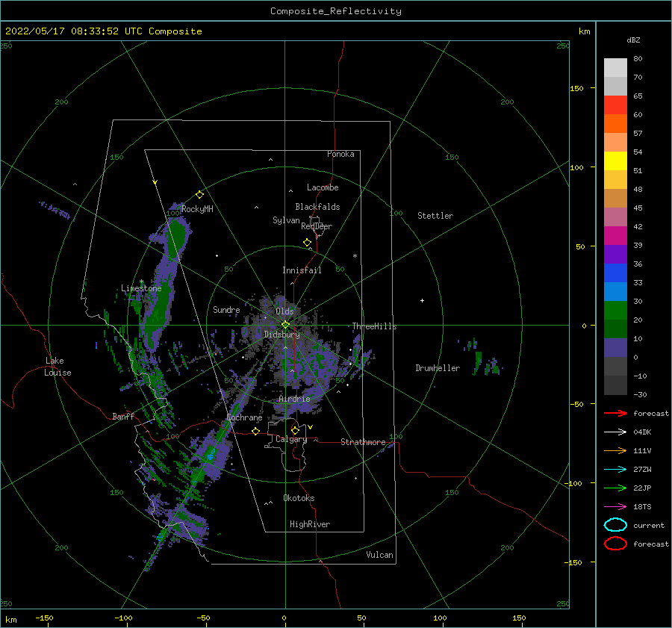Click the Lake Louise map label
Image resolution: width=672 pixels, height=628 pixels.
pos(57,367)
